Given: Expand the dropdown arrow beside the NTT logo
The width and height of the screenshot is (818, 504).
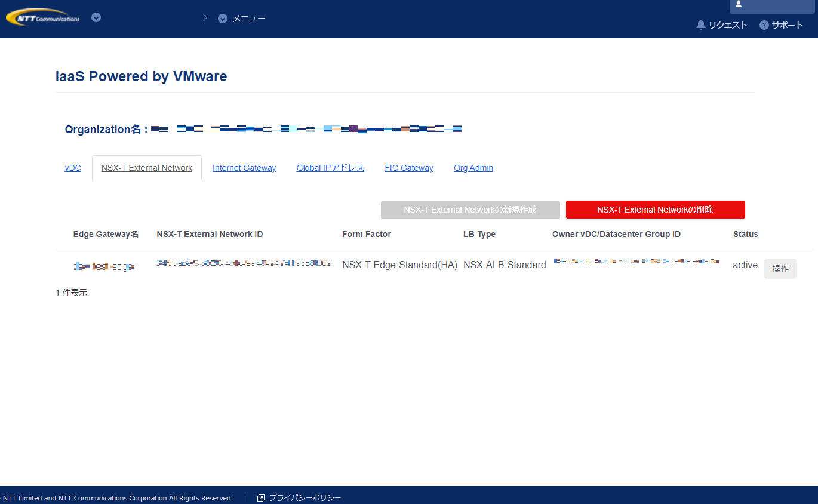Looking at the screenshot, I should [96, 17].
